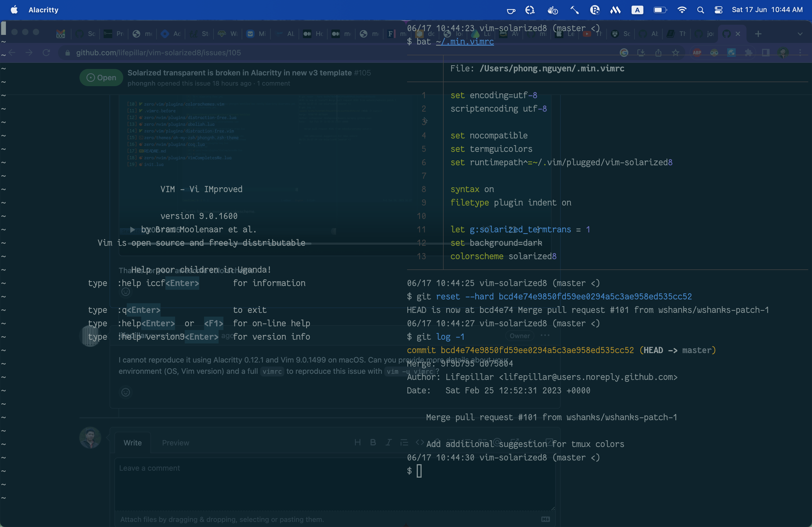Screen dimensions: 812x527
Task: Click the download page icon in toolbar
Action: coord(641,53)
